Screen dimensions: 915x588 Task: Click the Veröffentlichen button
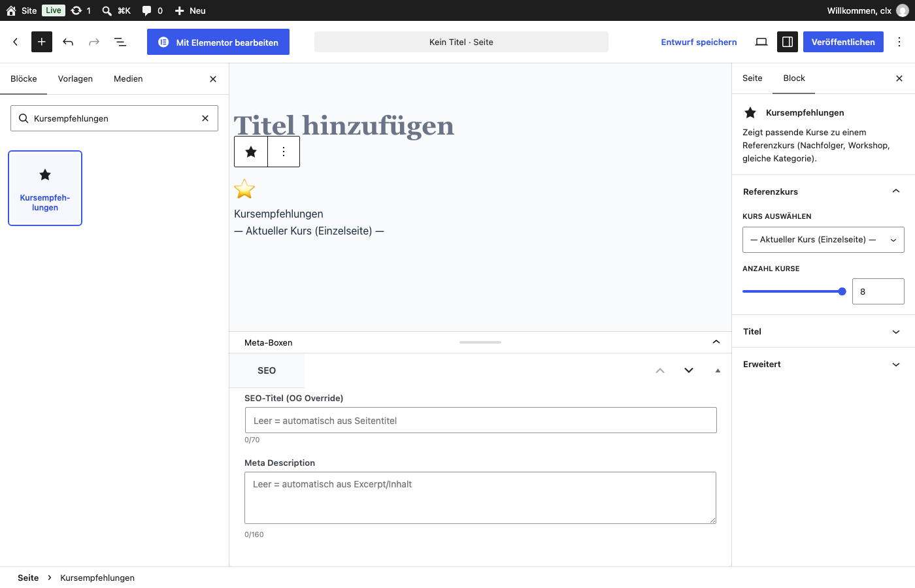click(843, 42)
